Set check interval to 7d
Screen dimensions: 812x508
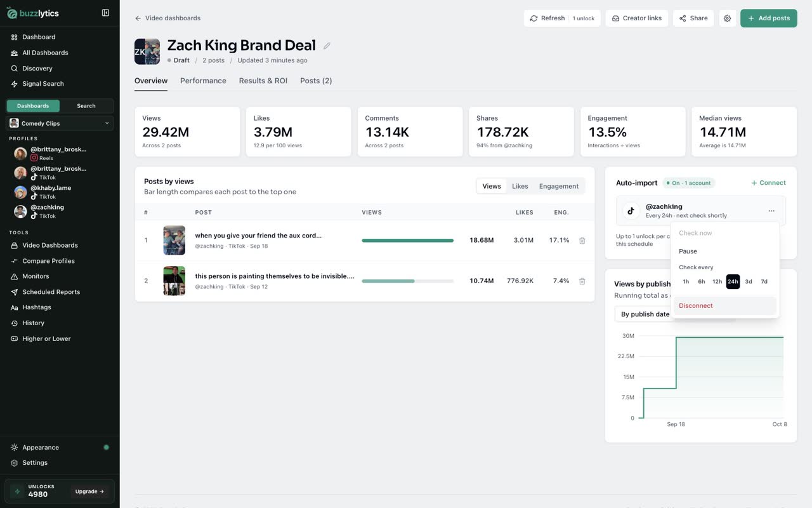click(764, 281)
